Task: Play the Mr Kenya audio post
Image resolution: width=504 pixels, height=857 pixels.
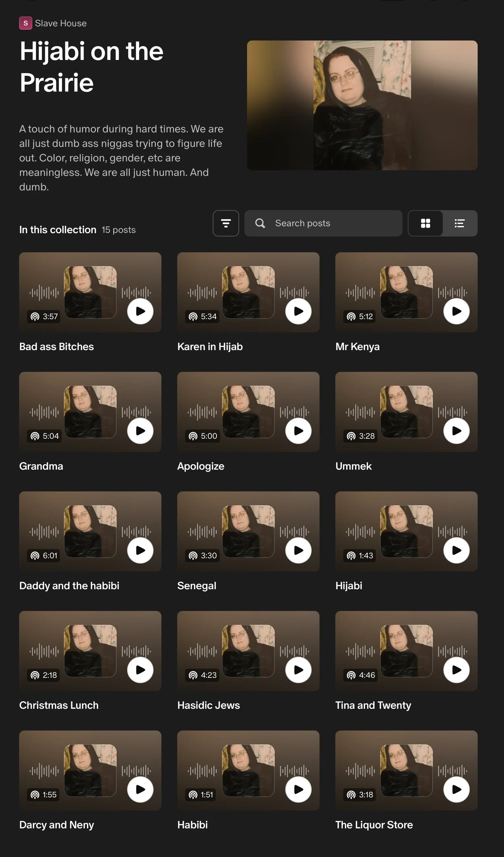Action: 456,311
